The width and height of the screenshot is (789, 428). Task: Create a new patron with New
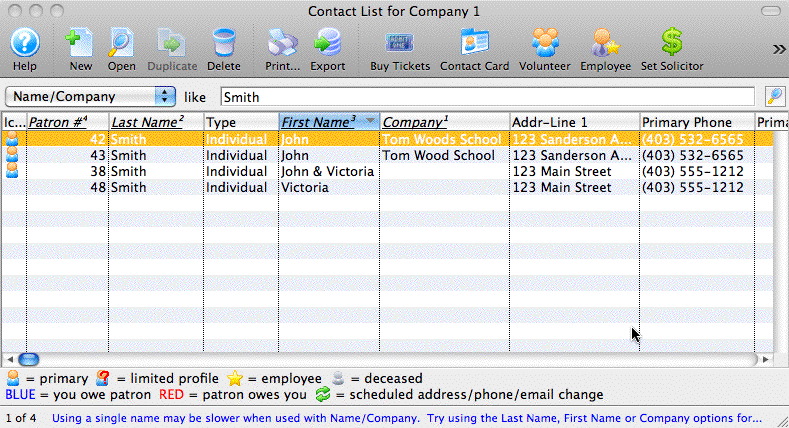click(x=81, y=43)
